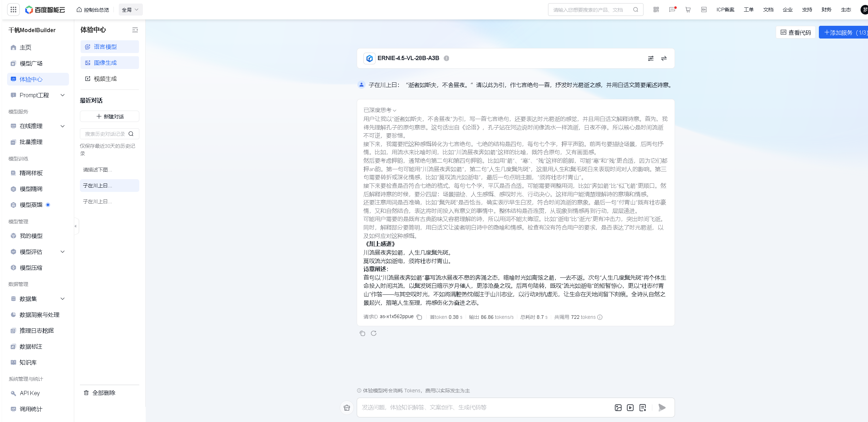
Task: Click the search magnifier in top search box
Action: (636, 10)
